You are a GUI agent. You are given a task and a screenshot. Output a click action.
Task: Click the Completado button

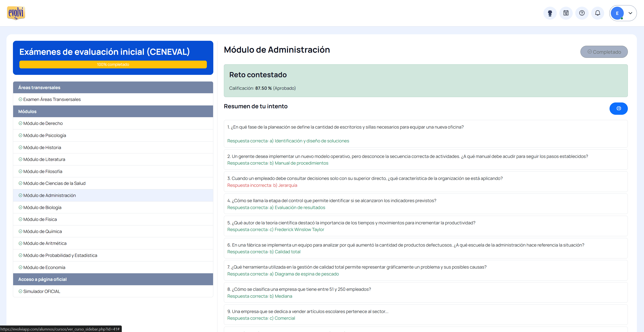pyautogui.click(x=604, y=52)
